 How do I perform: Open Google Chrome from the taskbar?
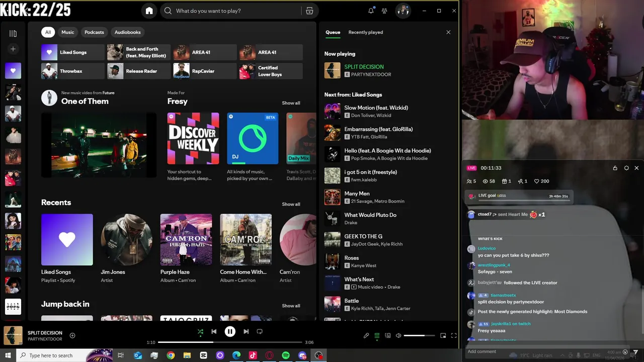pos(171,355)
